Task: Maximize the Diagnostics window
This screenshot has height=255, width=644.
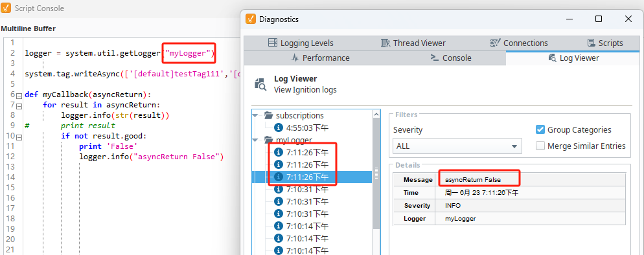Action: pos(599,19)
